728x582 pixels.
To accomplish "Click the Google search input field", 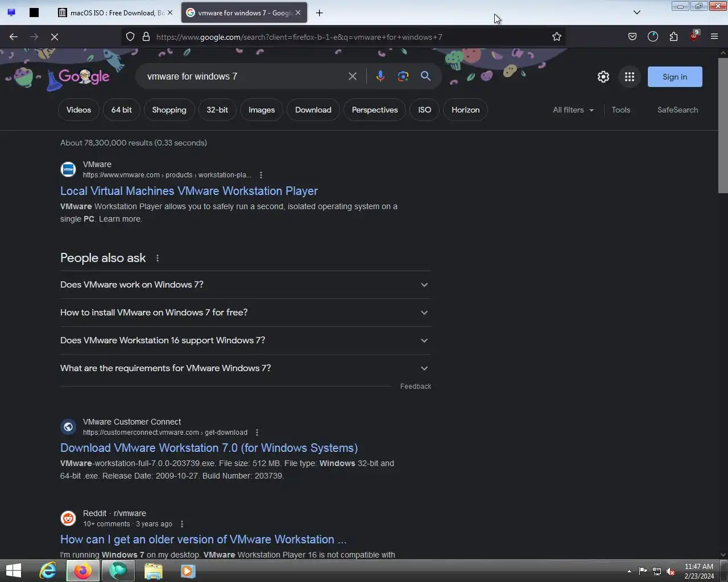I will pyautogui.click(x=245, y=76).
